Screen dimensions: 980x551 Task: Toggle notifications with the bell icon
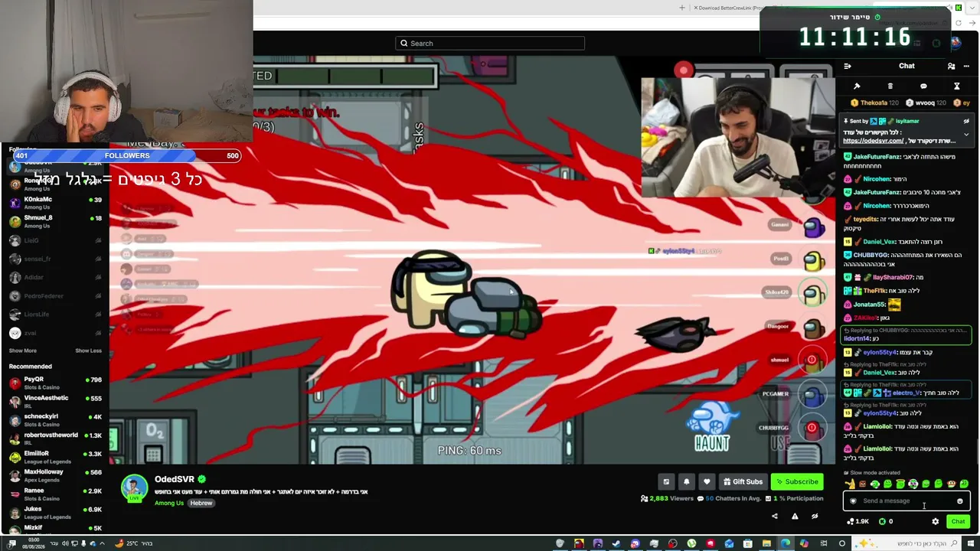tap(686, 482)
